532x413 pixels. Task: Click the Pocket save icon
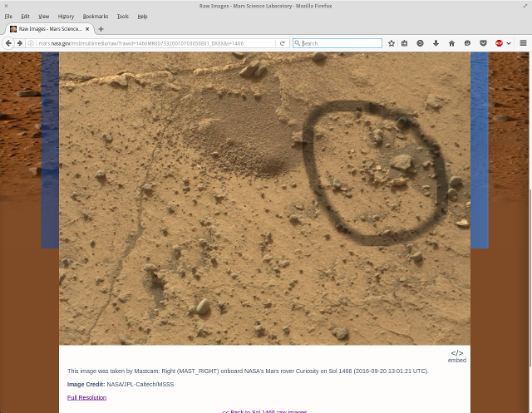pyautogui.click(x=483, y=43)
